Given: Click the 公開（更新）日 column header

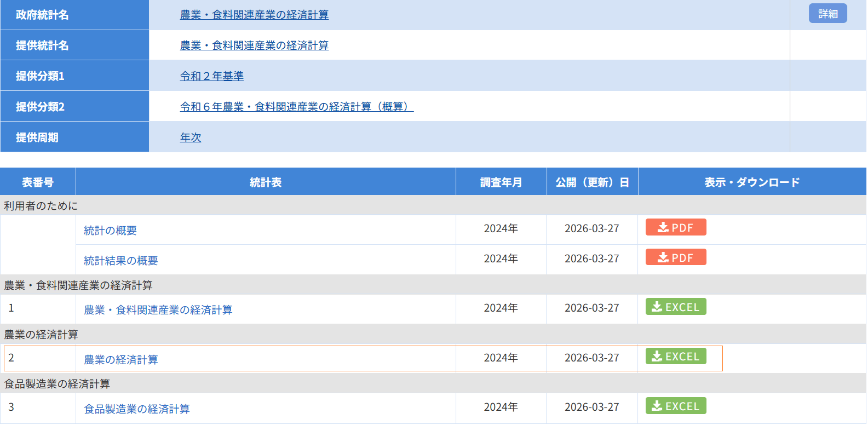Looking at the screenshot, I should point(592,182).
